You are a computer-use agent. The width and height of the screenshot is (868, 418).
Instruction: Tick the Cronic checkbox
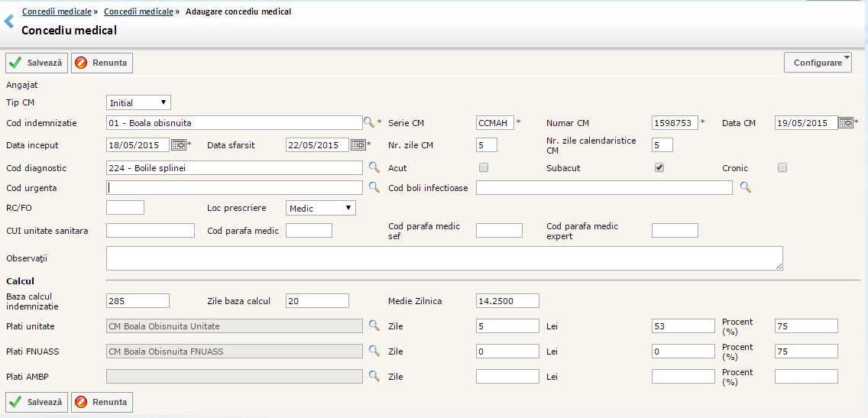pyautogui.click(x=782, y=167)
